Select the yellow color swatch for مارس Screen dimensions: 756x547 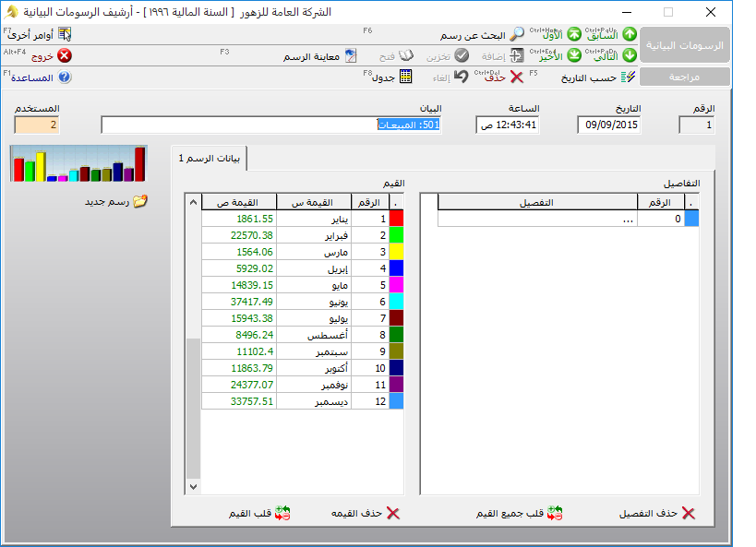pyautogui.click(x=396, y=252)
